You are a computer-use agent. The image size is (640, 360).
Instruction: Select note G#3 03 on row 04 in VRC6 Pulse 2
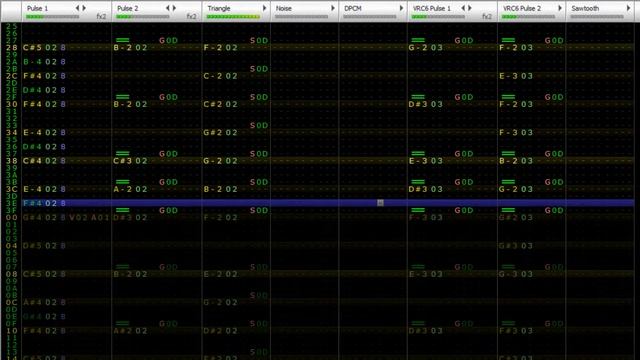click(x=516, y=246)
